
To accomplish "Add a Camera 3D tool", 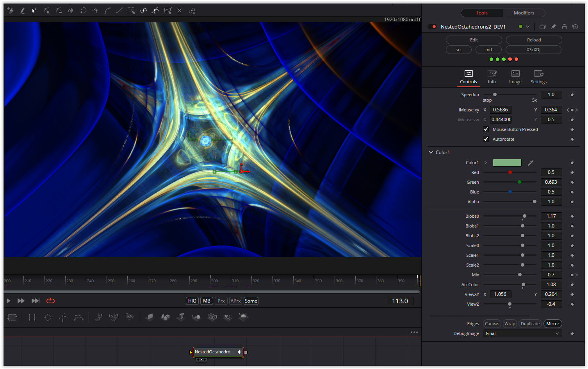I will (212, 317).
